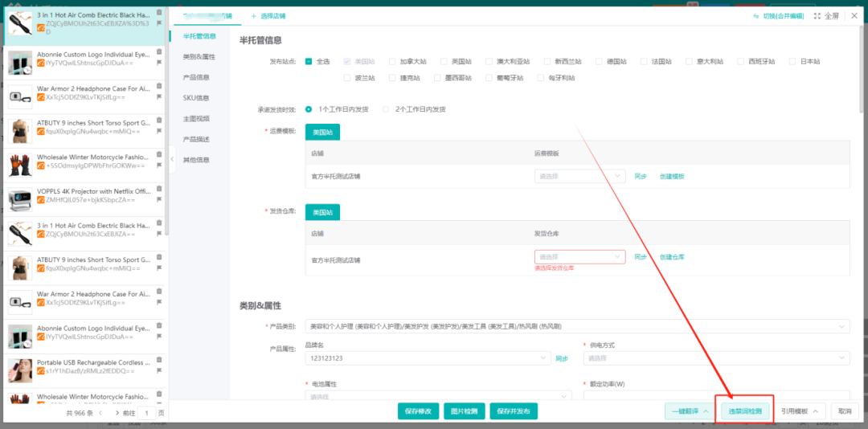Viewport: 868px width, 429px height.
Task: Jump to 主图视频 section
Action: pyautogui.click(x=196, y=118)
